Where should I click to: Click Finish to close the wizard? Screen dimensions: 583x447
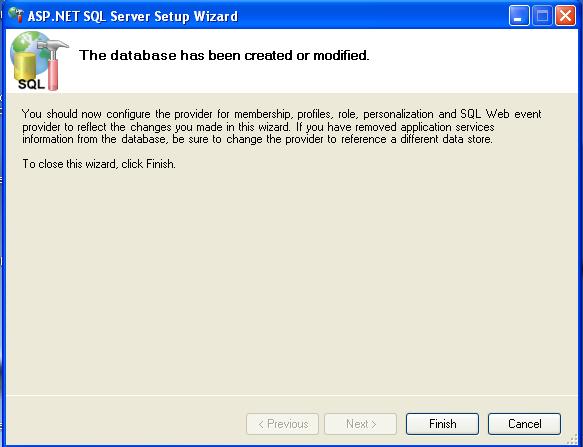click(442, 424)
